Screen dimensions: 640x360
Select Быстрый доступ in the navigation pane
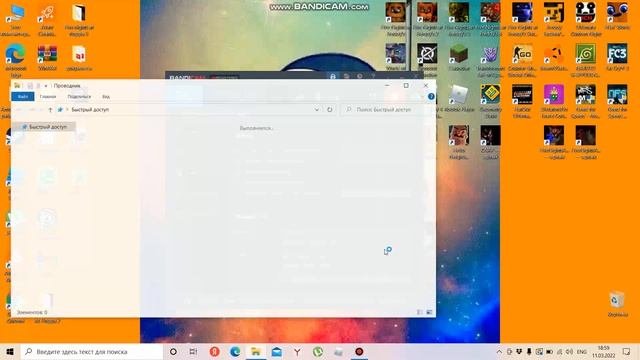pyautogui.click(x=44, y=127)
